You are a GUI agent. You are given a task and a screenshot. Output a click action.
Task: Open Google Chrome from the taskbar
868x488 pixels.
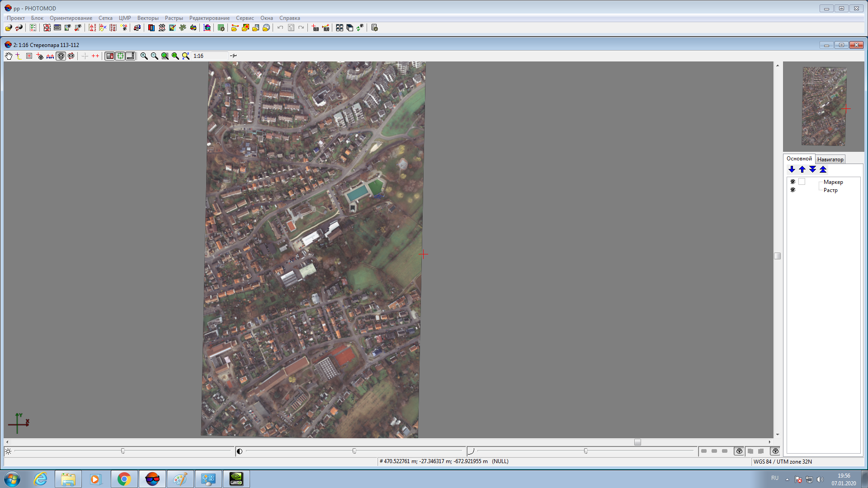tap(124, 479)
